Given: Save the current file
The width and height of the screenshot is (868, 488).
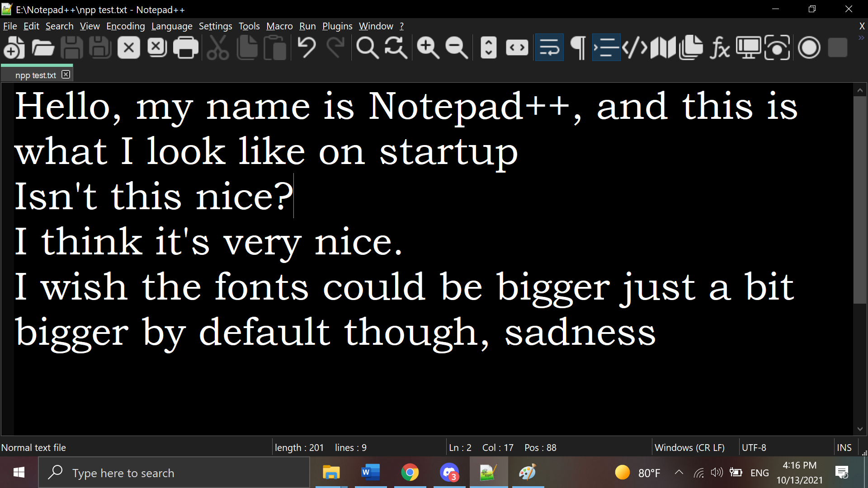Looking at the screenshot, I should point(71,47).
